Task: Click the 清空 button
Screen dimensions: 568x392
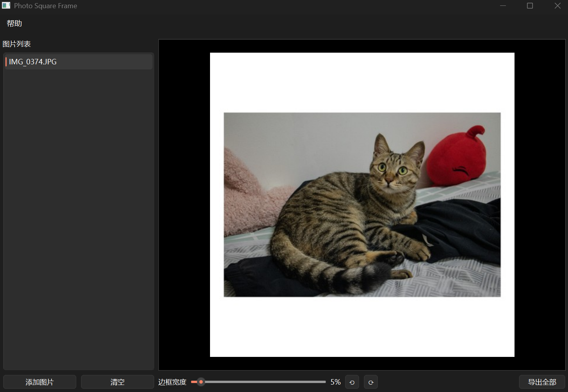Action: tap(118, 382)
